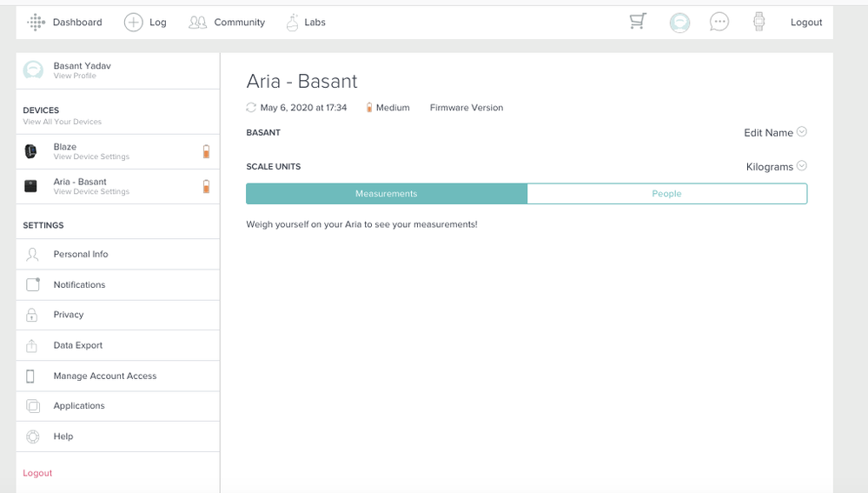
Task: Click View All Your Devices link
Action: coord(62,122)
